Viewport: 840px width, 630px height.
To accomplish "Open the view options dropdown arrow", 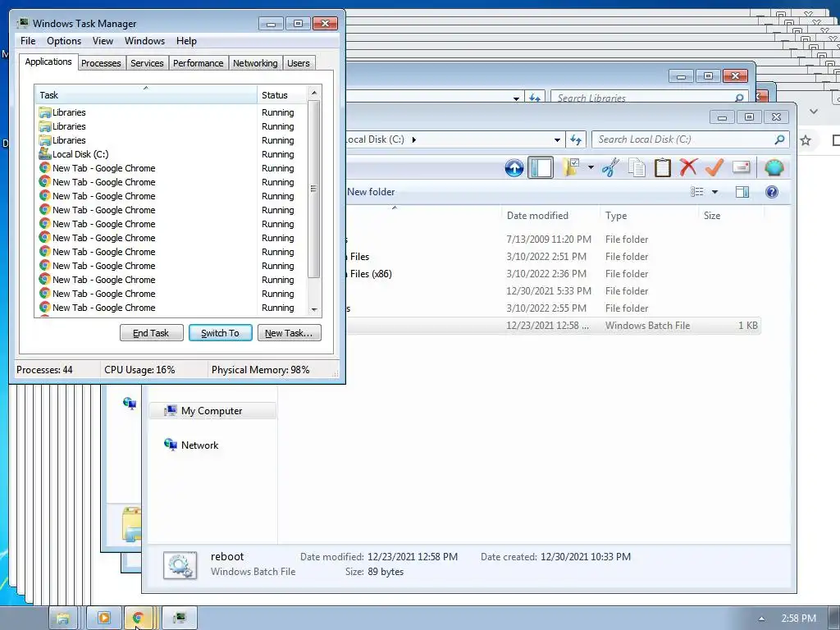I will point(714,192).
